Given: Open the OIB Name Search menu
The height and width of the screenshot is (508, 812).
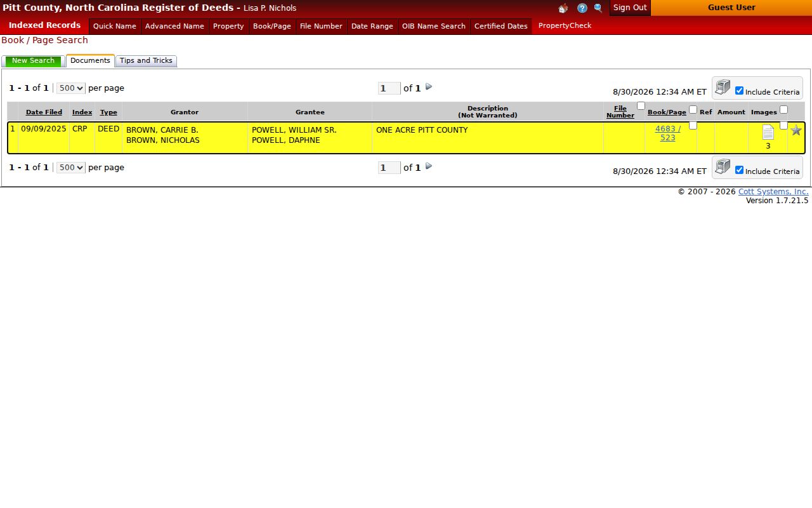Looking at the screenshot, I should point(434,26).
